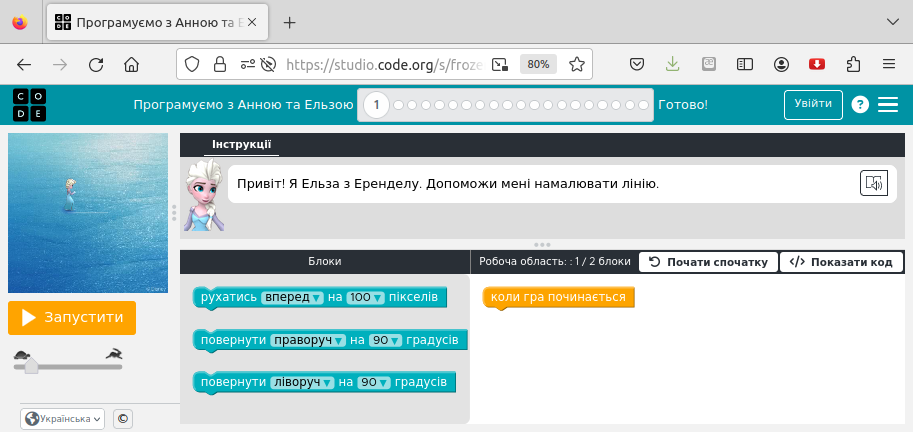913x432 pixels.
Task: Click the horizontal resize grip below instructions
Action: pos(542,245)
